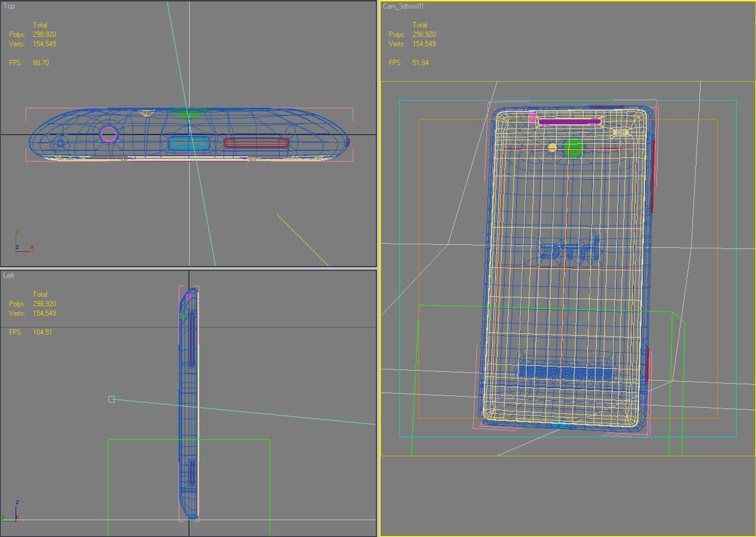Select the small yellow flash circle
This screenshot has width=756, height=537.
coord(552,148)
